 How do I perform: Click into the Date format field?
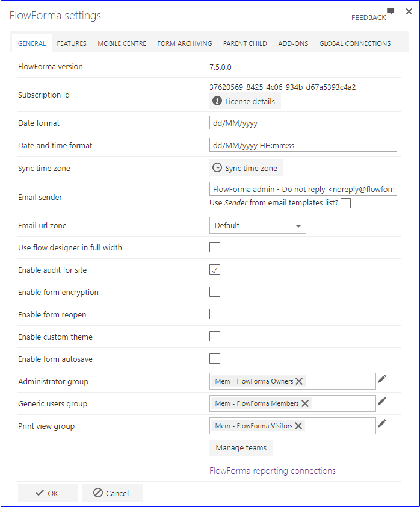(303, 123)
